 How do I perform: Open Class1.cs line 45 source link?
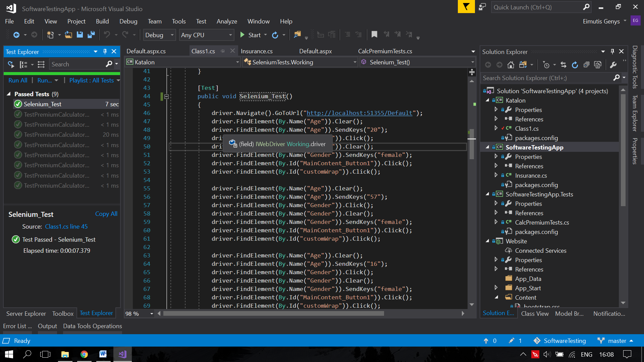click(66, 227)
